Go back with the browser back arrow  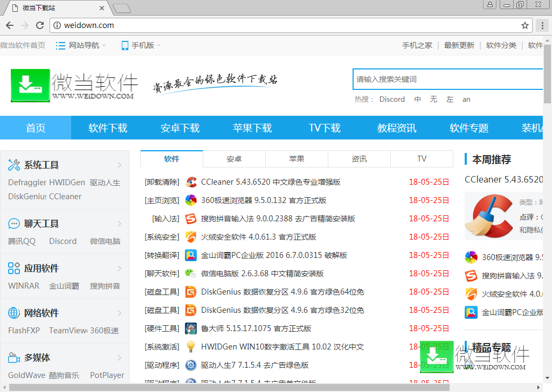point(10,25)
